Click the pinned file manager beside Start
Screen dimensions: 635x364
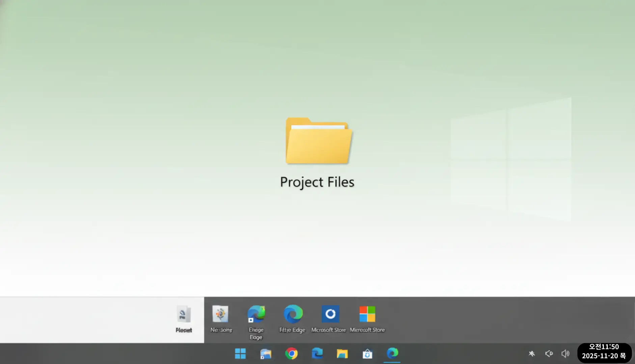pyautogui.click(x=266, y=354)
